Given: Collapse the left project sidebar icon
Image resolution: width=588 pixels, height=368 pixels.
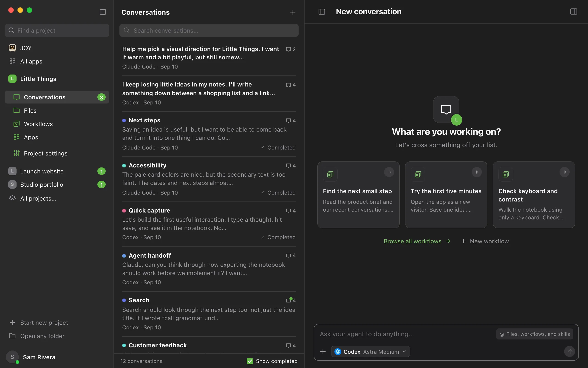Looking at the screenshot, I should pyautogui.click(x=103, y=12).
